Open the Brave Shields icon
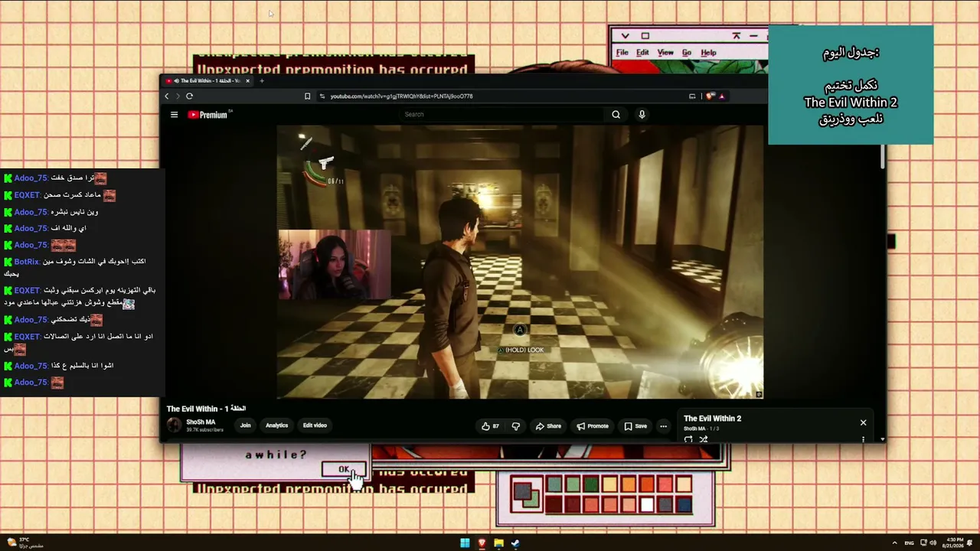The image size is (980, 551). coord(710,96)
